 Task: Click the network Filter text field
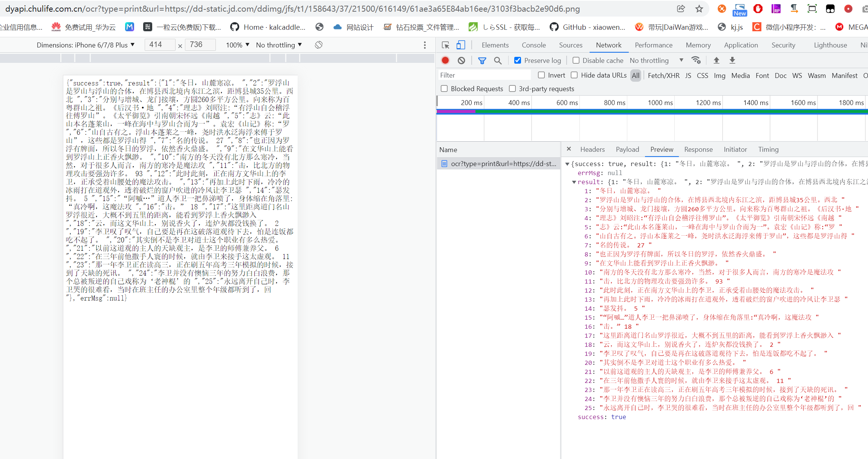pyautogui.click(x=484, y=75)
